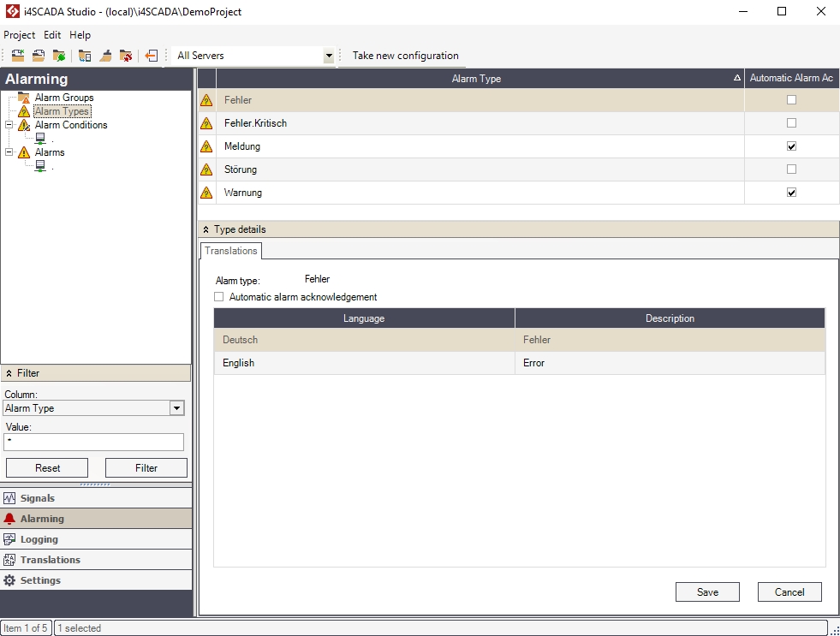
Task: Click the bell icon in Alarming section
Action: coord(9,519)
